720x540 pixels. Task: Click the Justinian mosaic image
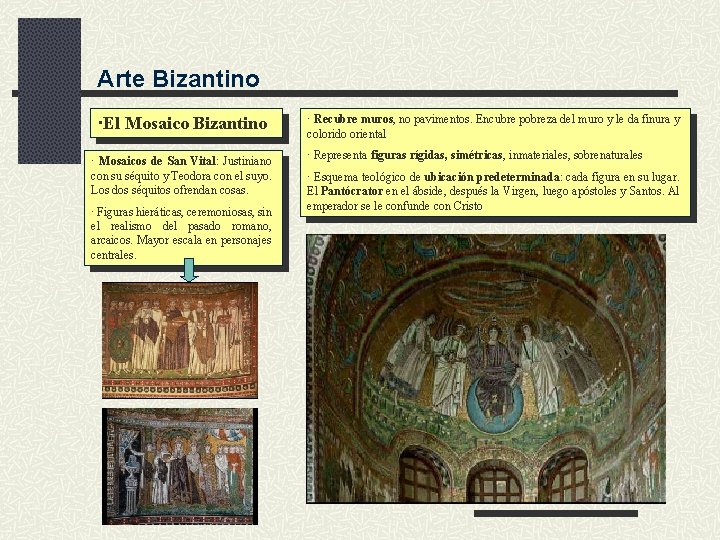[x=180, y=340]
